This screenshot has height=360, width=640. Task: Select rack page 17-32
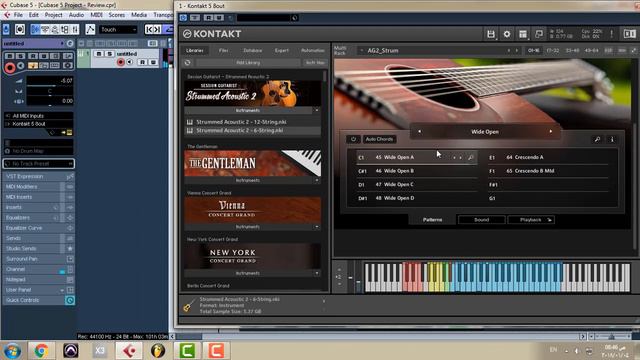[553, 51]
